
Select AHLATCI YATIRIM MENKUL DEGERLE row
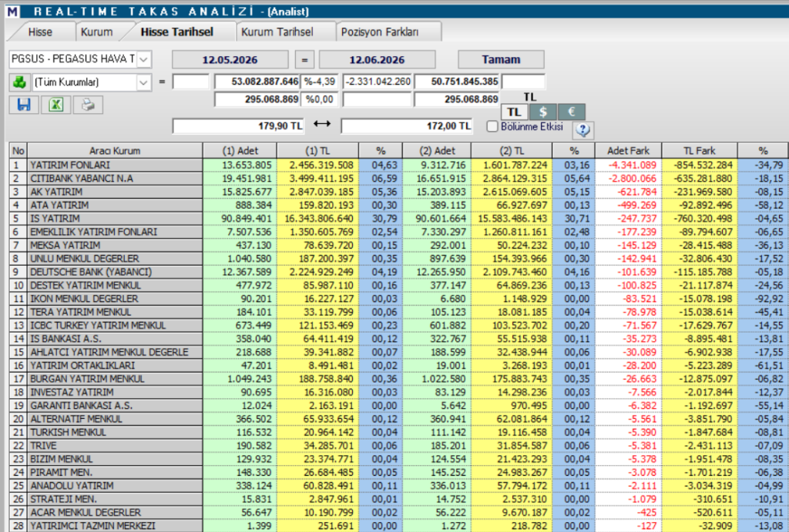[x=398, y=352]
